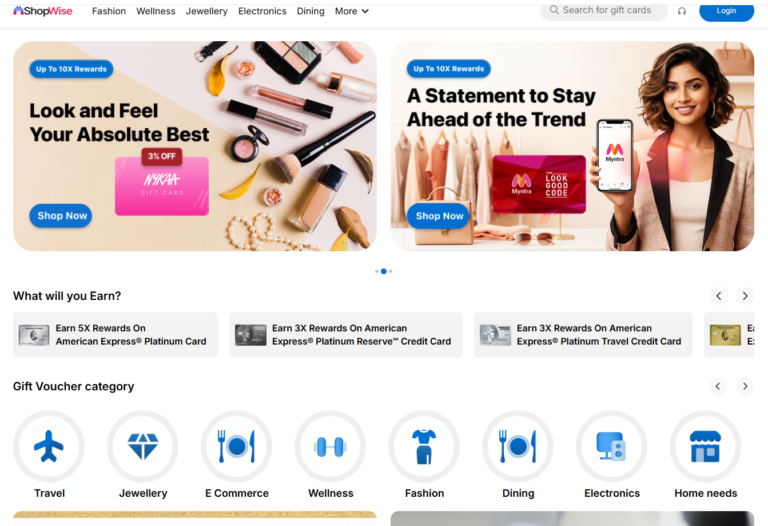Viewport: 768px width, 526px height.
Task: Click Platinum Travel Credit Card image
Action: pos(495,335)
